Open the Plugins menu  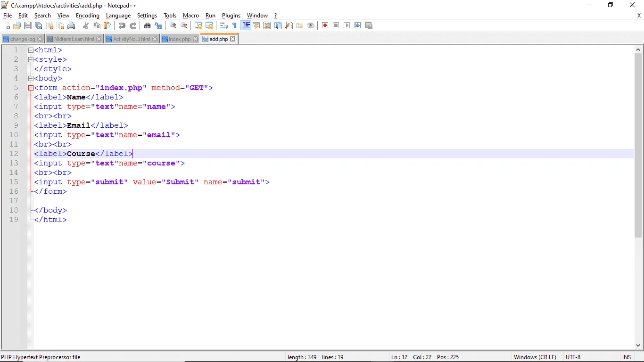[x=231, y=16]
